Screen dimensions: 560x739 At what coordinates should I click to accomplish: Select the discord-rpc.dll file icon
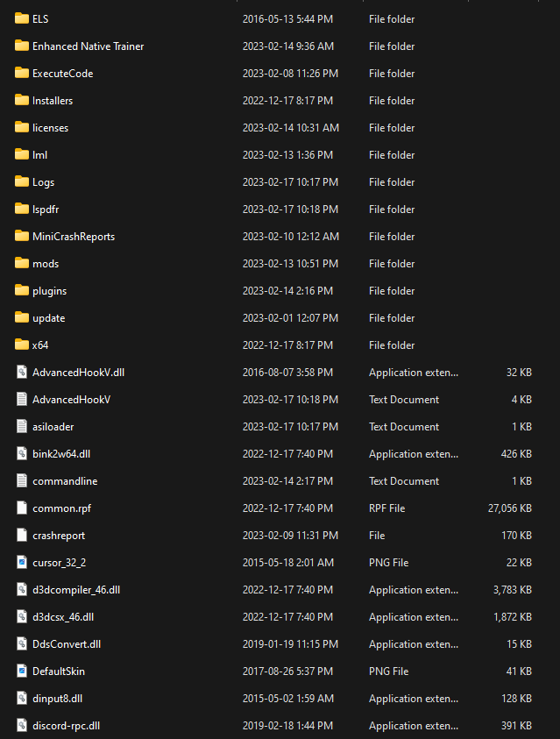pyautogui.click(x=22, y=725)
